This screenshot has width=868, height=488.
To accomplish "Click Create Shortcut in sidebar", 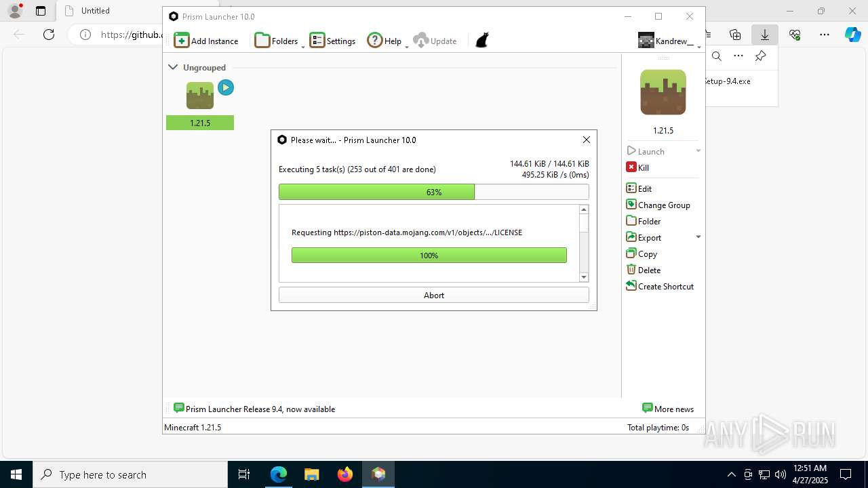I will tap(660, 286).
